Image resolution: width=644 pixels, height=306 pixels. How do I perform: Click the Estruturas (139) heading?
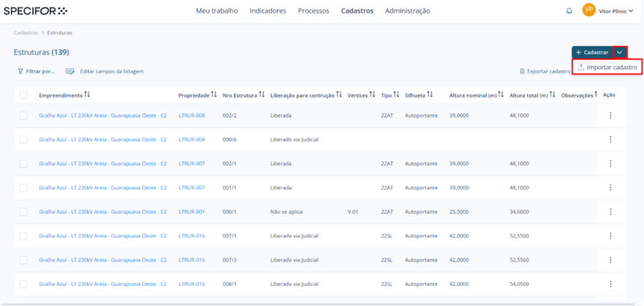(x=42, y=52)
